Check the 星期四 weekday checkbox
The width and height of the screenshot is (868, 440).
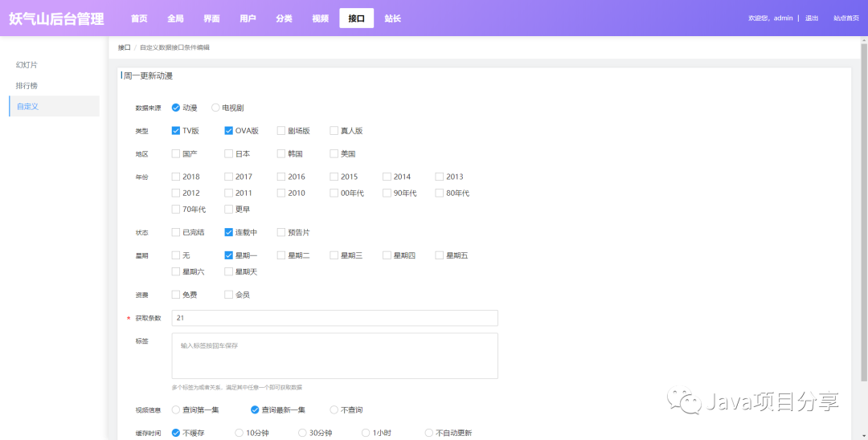387,255
